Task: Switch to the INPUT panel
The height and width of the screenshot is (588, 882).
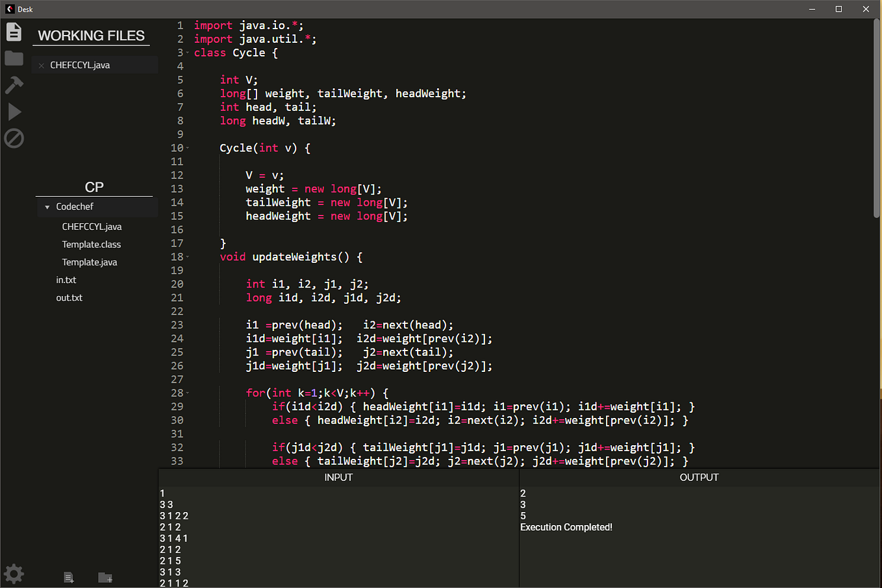Action: click(338, 477)
